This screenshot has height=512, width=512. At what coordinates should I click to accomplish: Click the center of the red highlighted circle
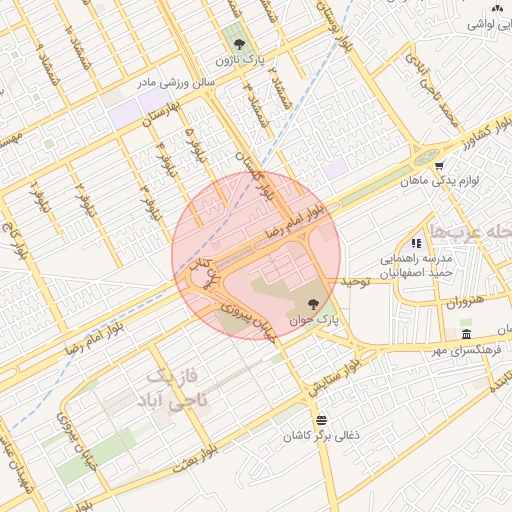click(256, 256)
